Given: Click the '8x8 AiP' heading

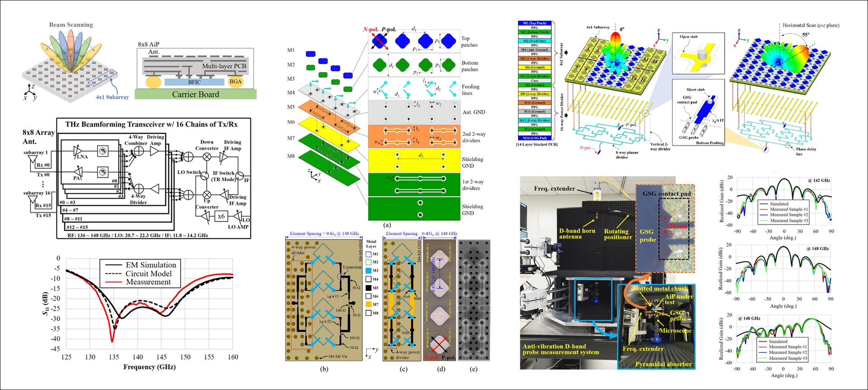Looking at the screenshot, I should click(148, 44).
